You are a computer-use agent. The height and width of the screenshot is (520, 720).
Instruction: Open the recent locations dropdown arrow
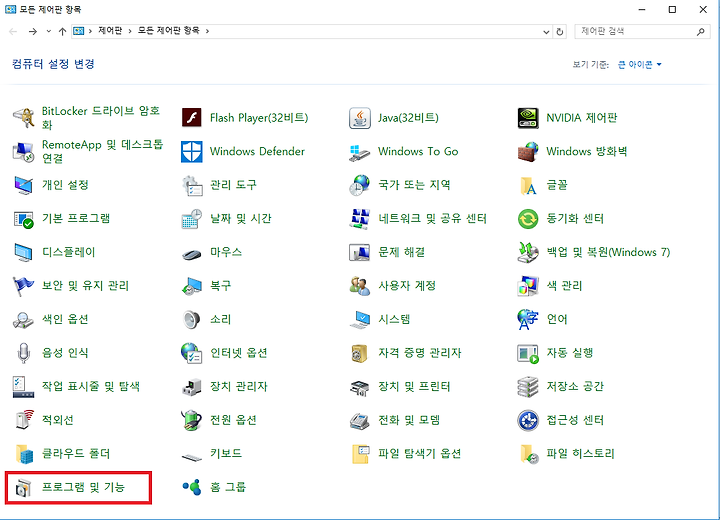48,31
